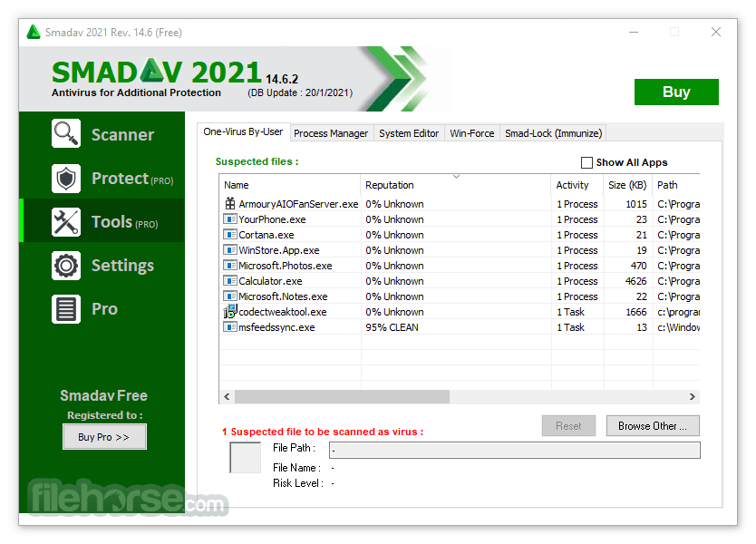
Task: Select the Calculator.exe size 4626 cell
Action: click(636, 281)
